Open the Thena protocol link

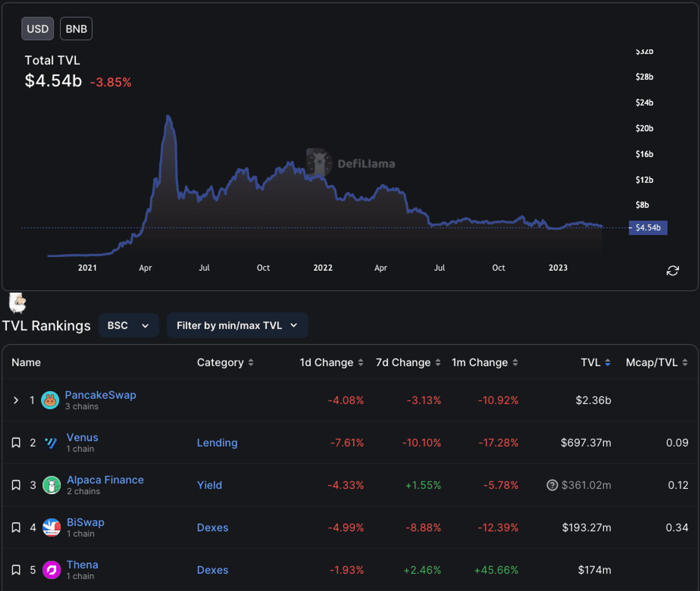[82, 565]
